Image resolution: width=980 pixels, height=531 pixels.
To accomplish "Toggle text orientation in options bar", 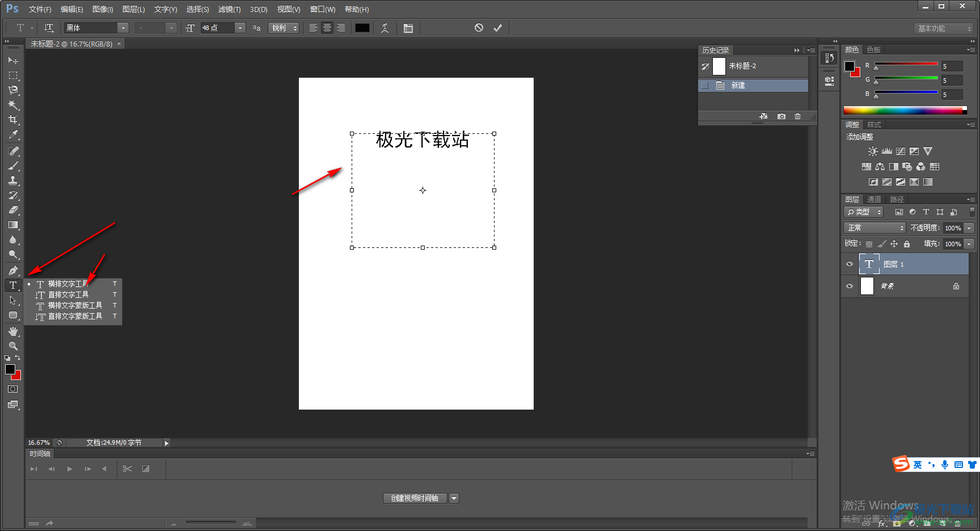I will pyautogui.click(x=49, y=28).
